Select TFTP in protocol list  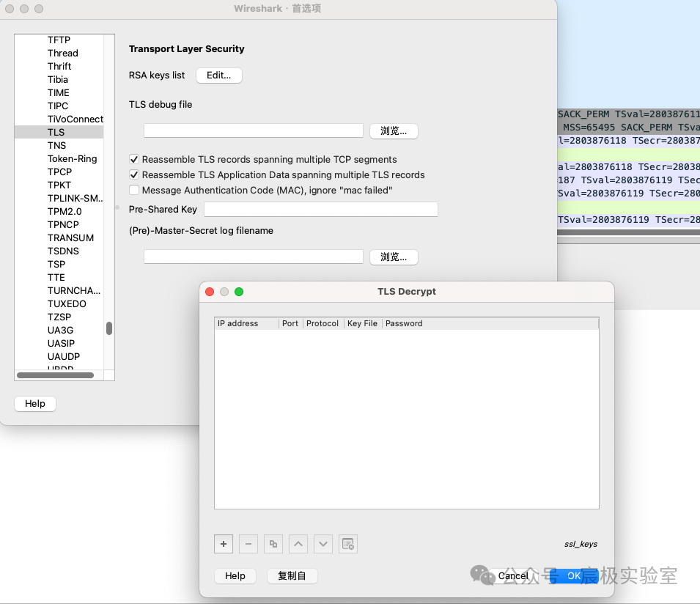coord(59,40)
